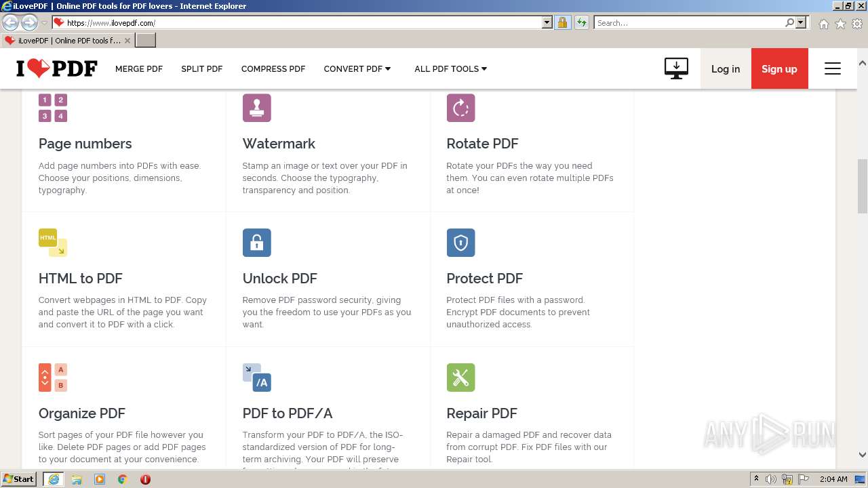Open the browser Home icon
The image size is (868, 488).
click(823, 24)
